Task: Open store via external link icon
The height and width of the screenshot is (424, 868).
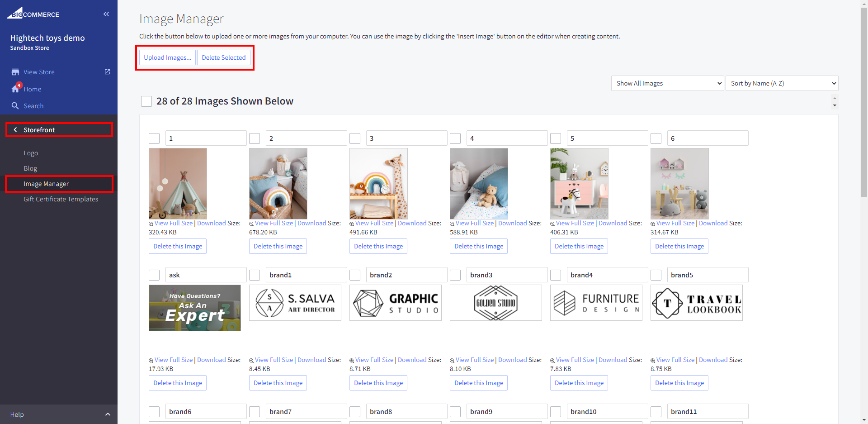Action: (107, 72)
